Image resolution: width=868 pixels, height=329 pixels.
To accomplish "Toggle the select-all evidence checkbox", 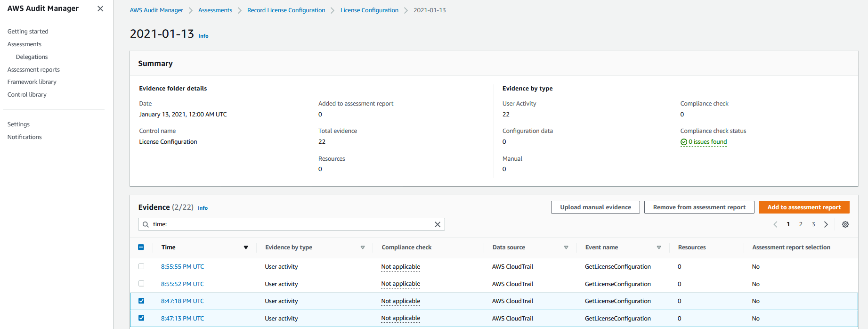I will (x=141, y=247).
